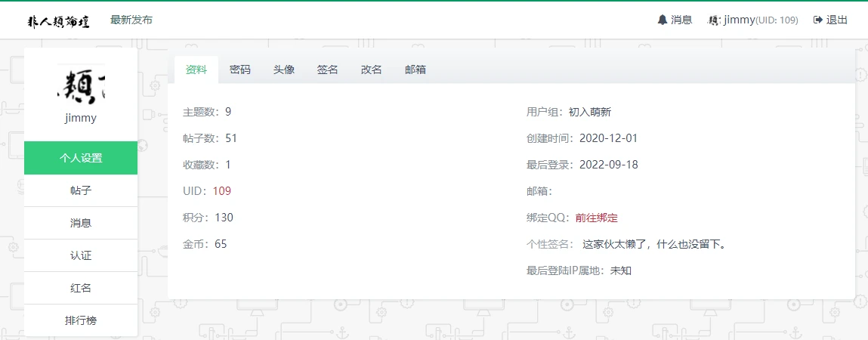
Task: Go to 认证 in the sidebar
Action: [x=81, y=255]
